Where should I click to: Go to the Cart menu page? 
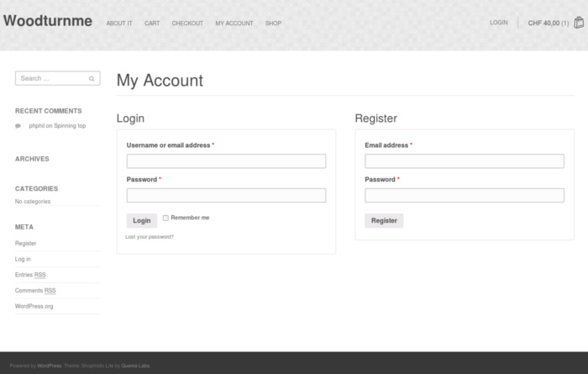click(152, 24)
